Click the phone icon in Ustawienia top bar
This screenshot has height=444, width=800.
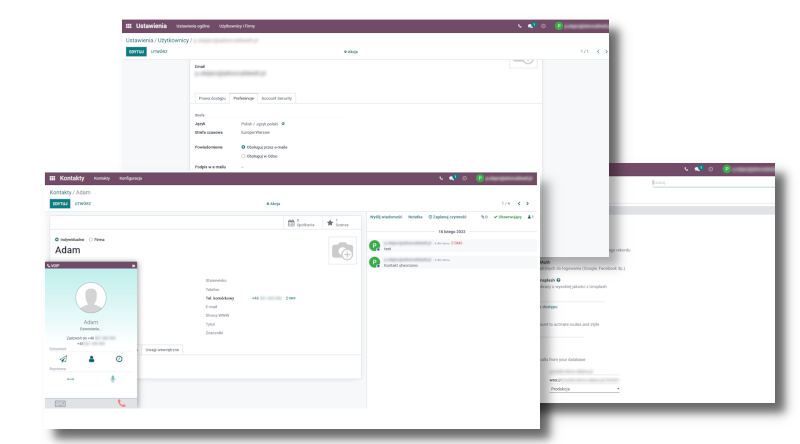[519, 26]
